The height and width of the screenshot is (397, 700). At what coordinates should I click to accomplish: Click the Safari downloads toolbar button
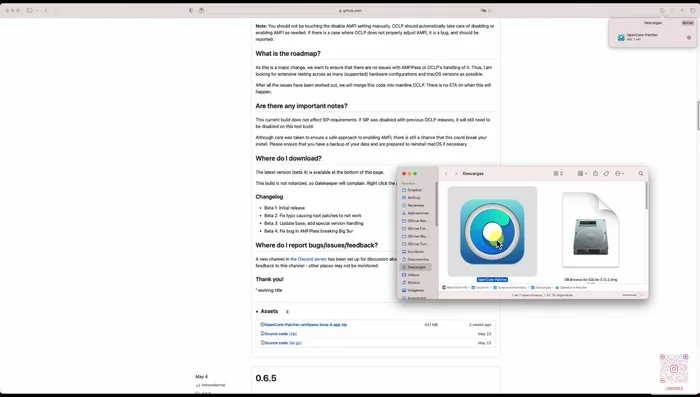(662, 10)
